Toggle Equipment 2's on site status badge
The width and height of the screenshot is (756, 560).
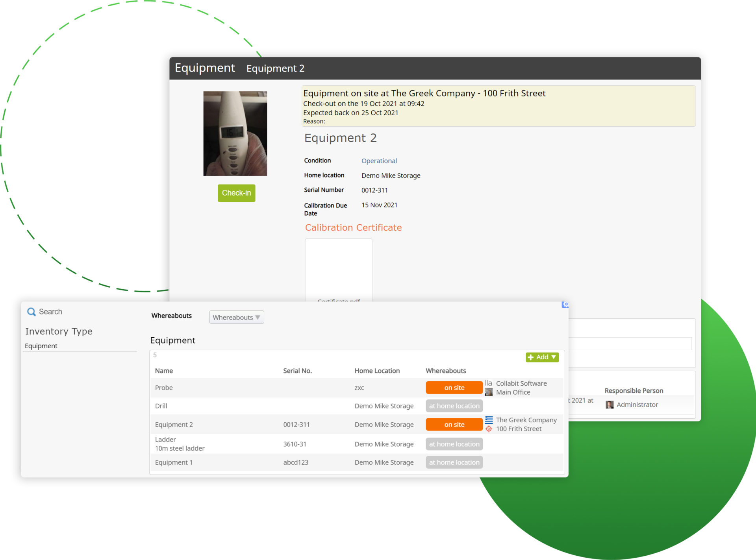(x=454, y=424)
